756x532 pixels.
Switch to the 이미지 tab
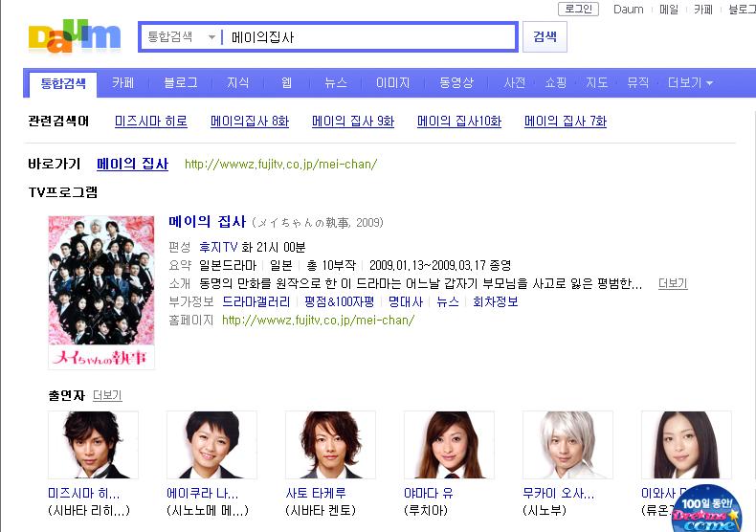tap(392, 83)
